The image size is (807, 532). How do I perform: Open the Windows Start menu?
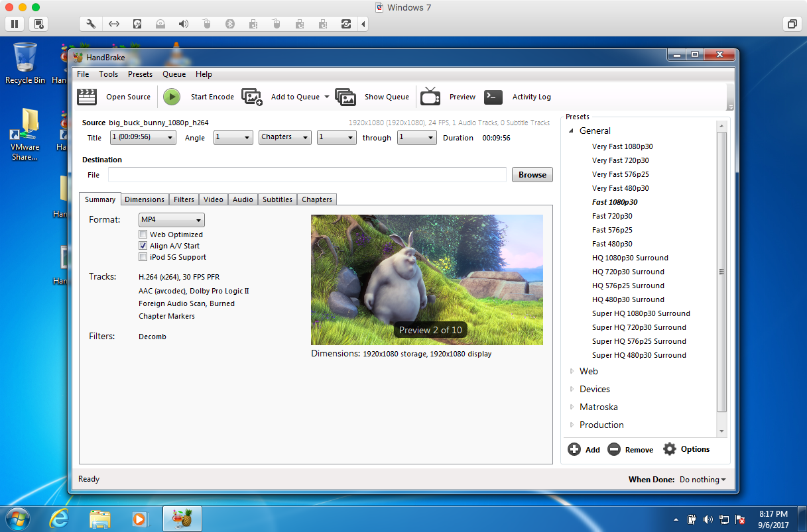coord(18,518)
